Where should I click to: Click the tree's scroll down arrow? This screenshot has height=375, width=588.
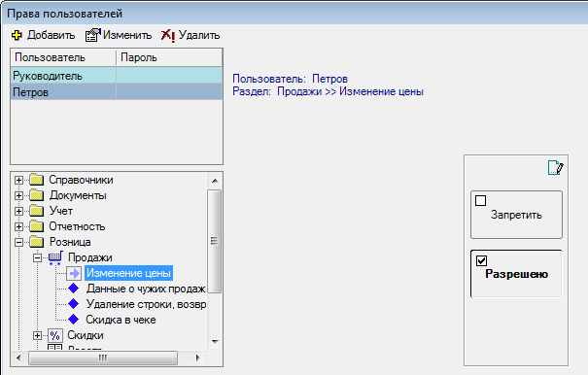pyautogui.click(x=215, y=342)
